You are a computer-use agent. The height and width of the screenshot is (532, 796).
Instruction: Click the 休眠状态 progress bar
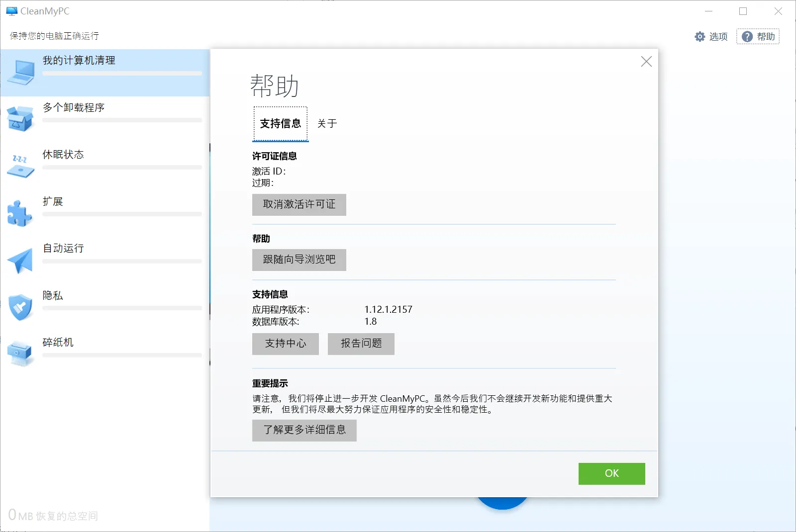click(122, 168)
